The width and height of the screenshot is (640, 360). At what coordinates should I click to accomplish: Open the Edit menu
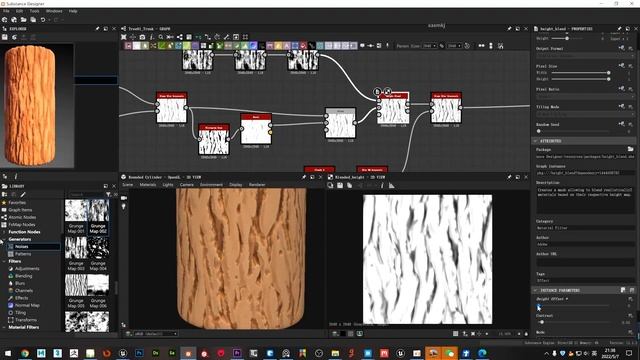pos(19,11)
